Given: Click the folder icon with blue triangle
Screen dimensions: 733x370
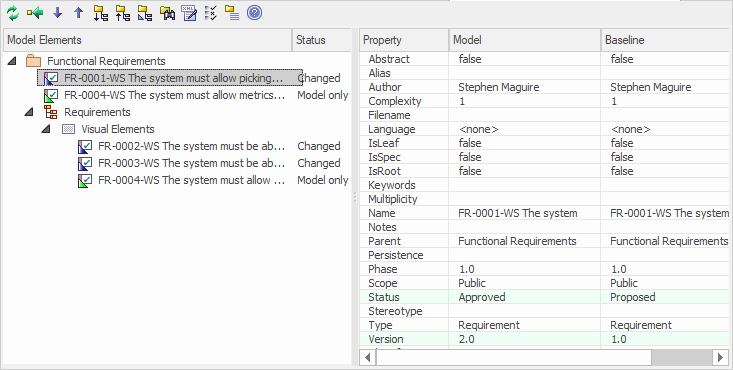Looking at the screenshot, I should 145,13.
